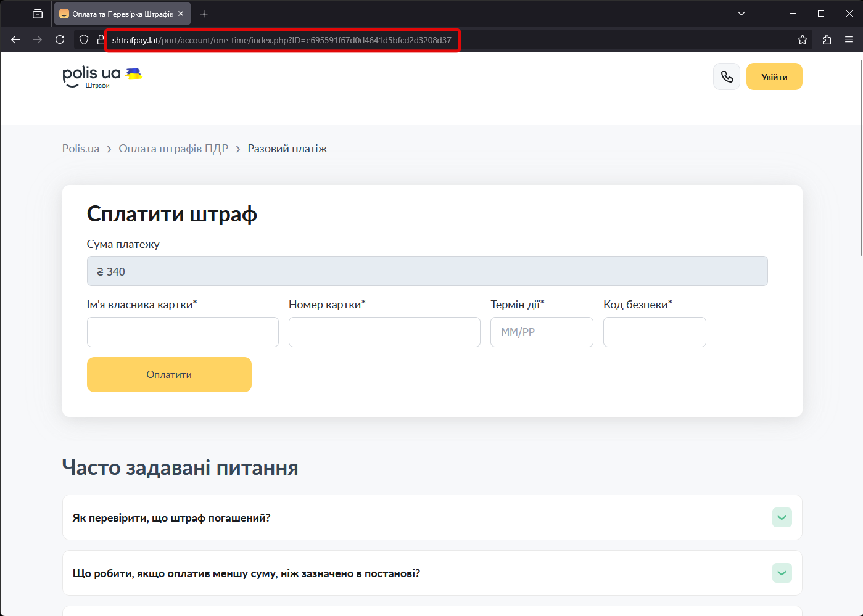The width and height of the screenshot is (863, 616).
Task: Click the Firefox View icon in tab bar
Action: 38,14
